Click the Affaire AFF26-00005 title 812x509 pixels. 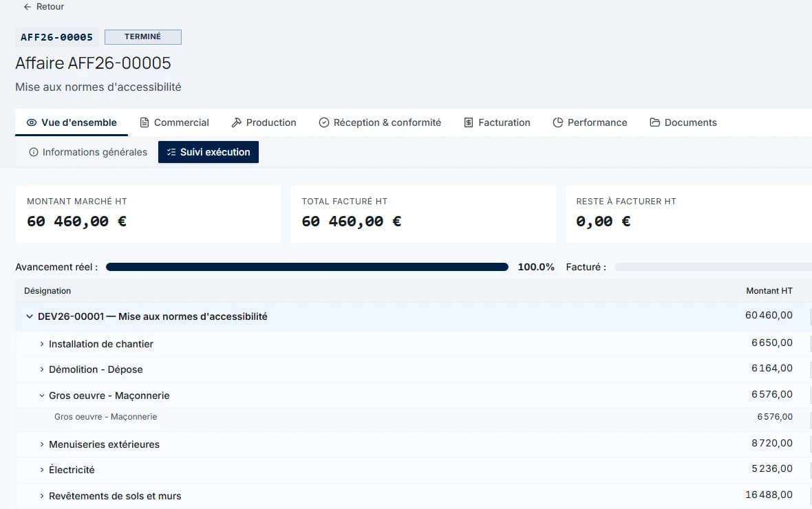coord(93,63)
